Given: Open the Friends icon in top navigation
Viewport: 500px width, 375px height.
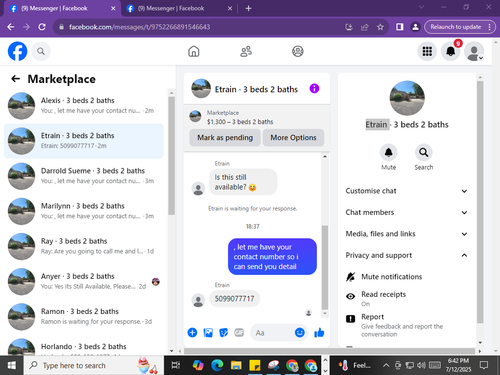Looking at the screenshot, I should pyautogui.click(x=246, y=51).
